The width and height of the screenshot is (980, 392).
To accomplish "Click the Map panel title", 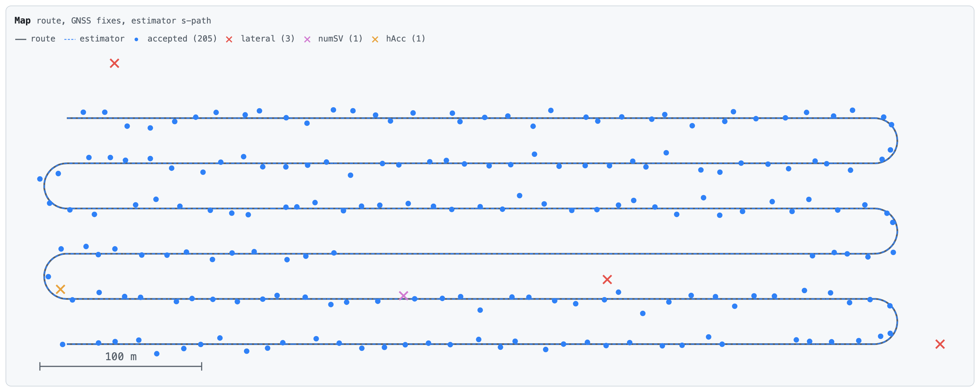I will [x=22, y=20].
